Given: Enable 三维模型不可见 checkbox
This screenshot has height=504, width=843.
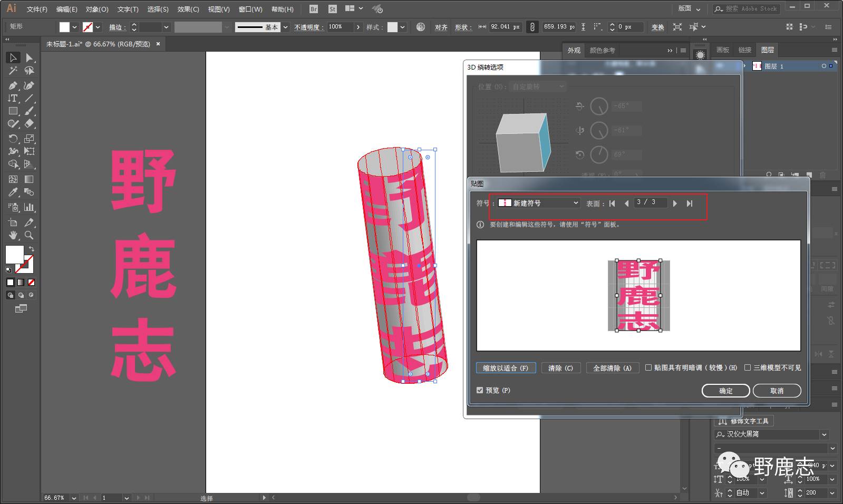Looking at the screenshot, I should pyautogui.click(x=748, y=368).
